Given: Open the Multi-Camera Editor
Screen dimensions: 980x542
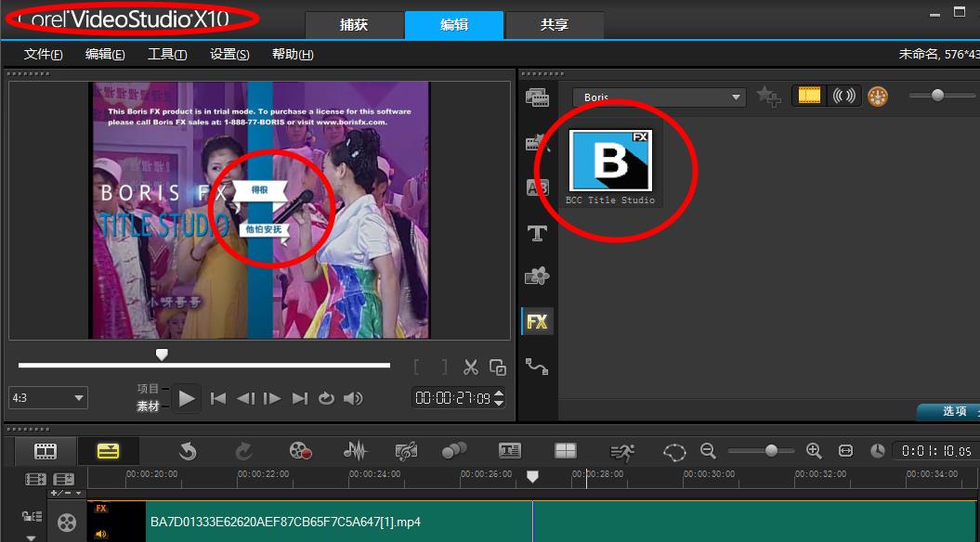Looking at the screenshot, I should [566, 451].
